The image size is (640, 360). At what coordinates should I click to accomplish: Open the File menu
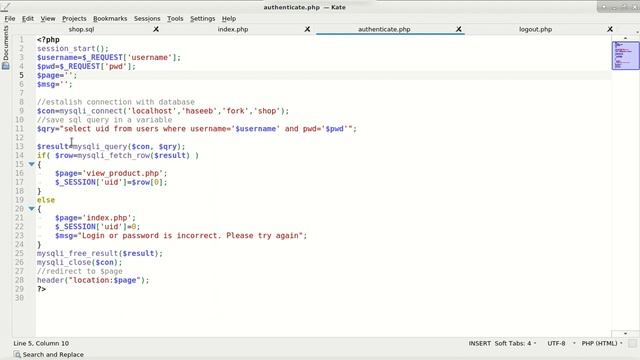pos(10,19)
